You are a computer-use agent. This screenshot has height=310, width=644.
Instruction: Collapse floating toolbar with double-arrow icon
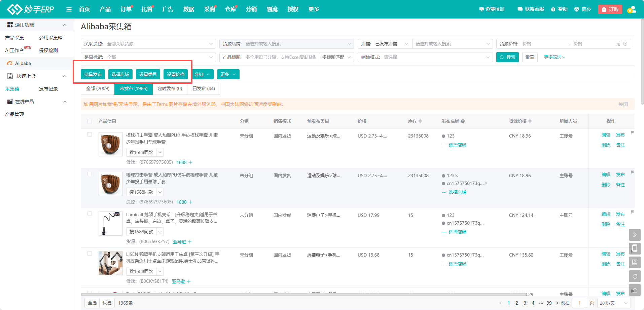635,235
